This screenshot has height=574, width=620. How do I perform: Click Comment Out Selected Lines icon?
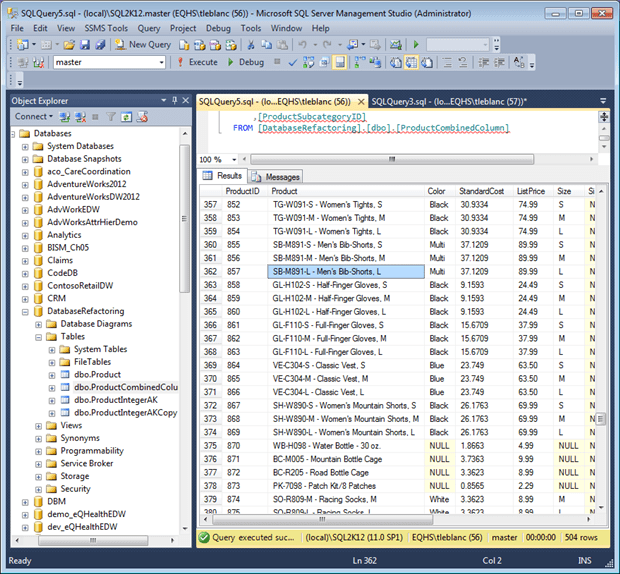click(447, 62)
